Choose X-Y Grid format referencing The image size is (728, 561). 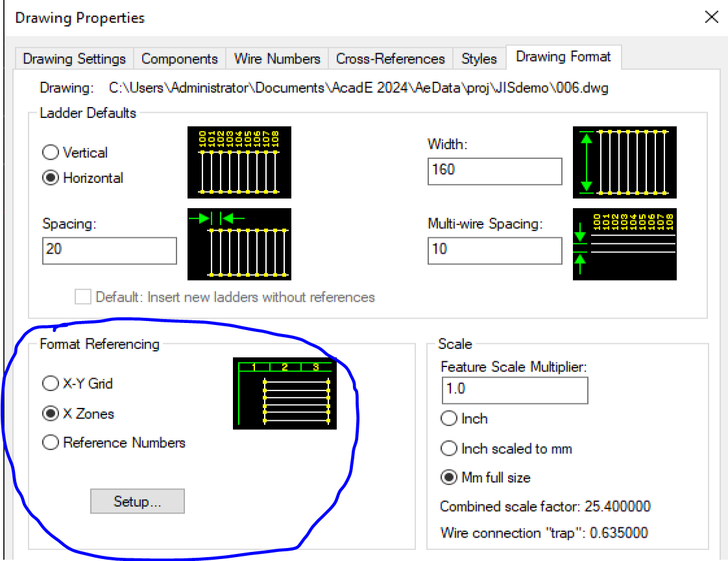(50, 383)
